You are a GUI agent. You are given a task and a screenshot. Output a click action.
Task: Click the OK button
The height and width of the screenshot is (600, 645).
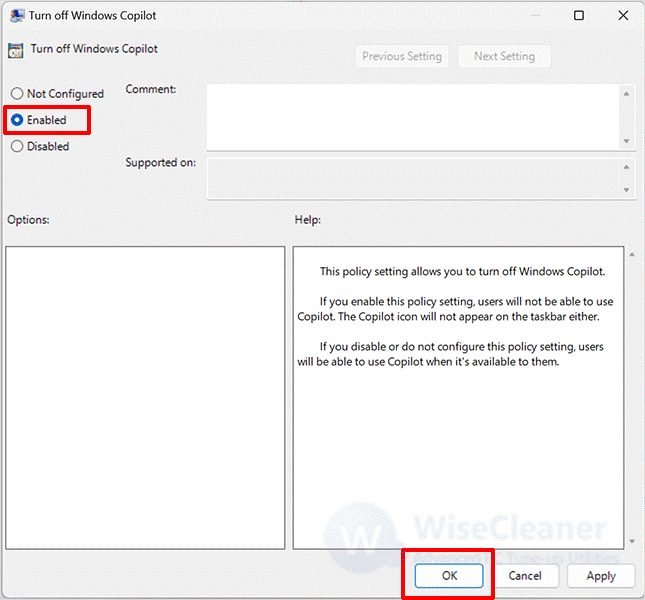click(449, 575)
